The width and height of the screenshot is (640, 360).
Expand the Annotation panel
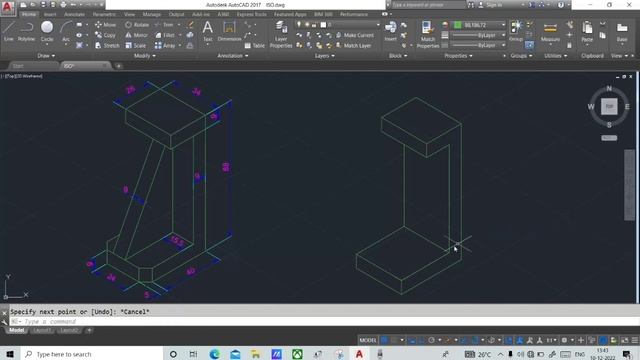232,56
